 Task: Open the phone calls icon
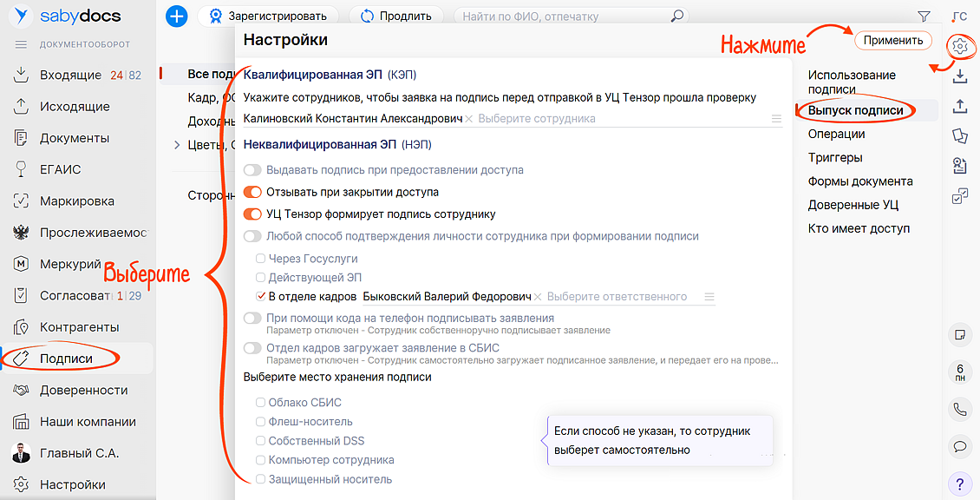point(959,409)
